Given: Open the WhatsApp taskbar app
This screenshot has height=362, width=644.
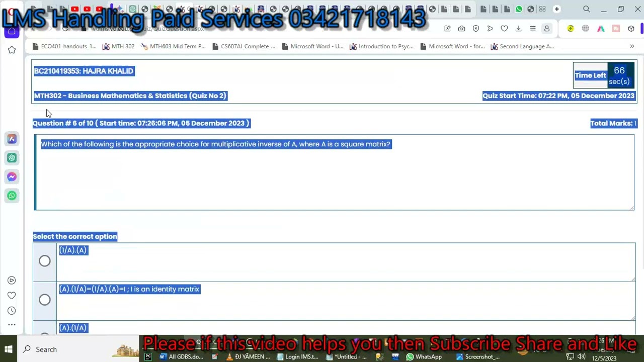Looking at the screenshot, I should (424, 357).
